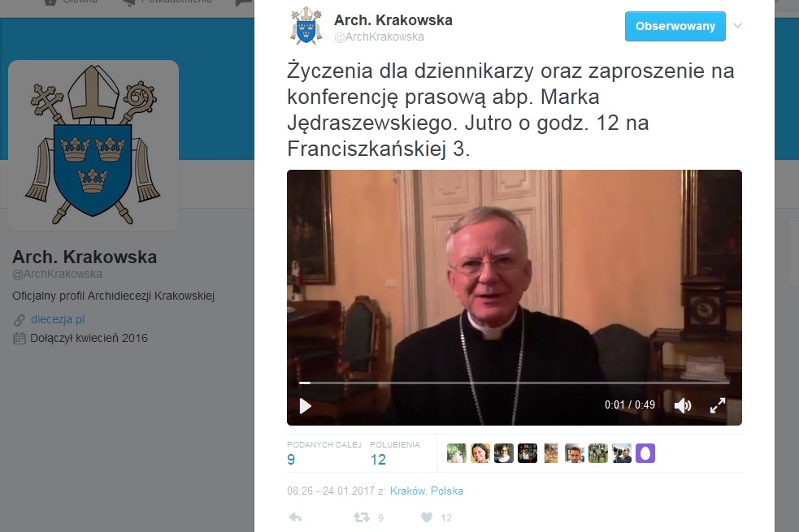Open @ArchKrakowska handle in sidebar profile

point(57,274)
